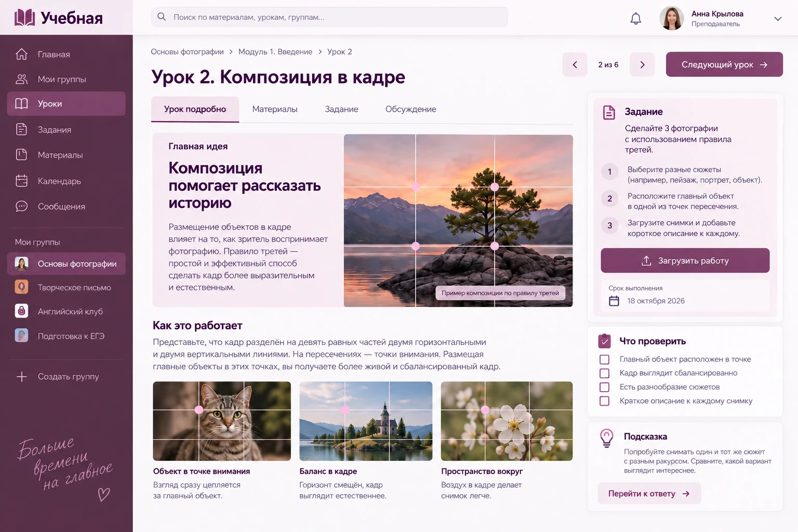Viewport: 798px width, 532px height.
Task: Click the materials search input field
Action: pyautogui.click(x=329, y=17)
